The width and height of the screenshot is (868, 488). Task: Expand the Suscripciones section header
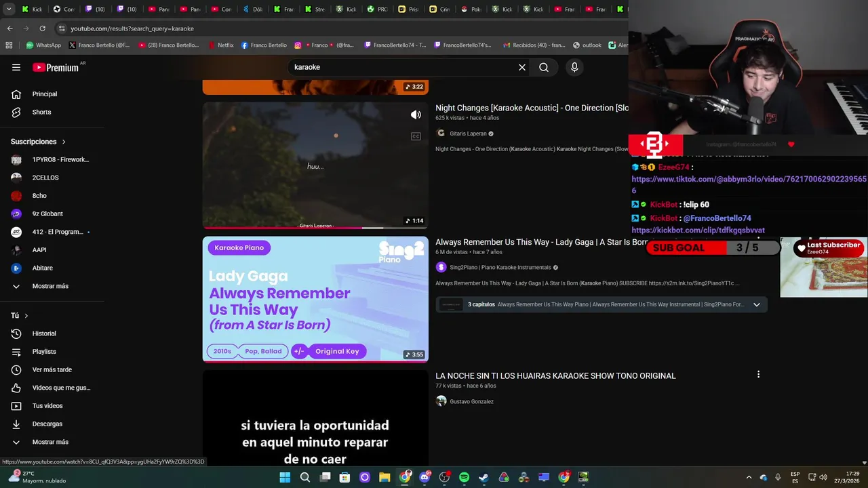(x=39, y=142)
